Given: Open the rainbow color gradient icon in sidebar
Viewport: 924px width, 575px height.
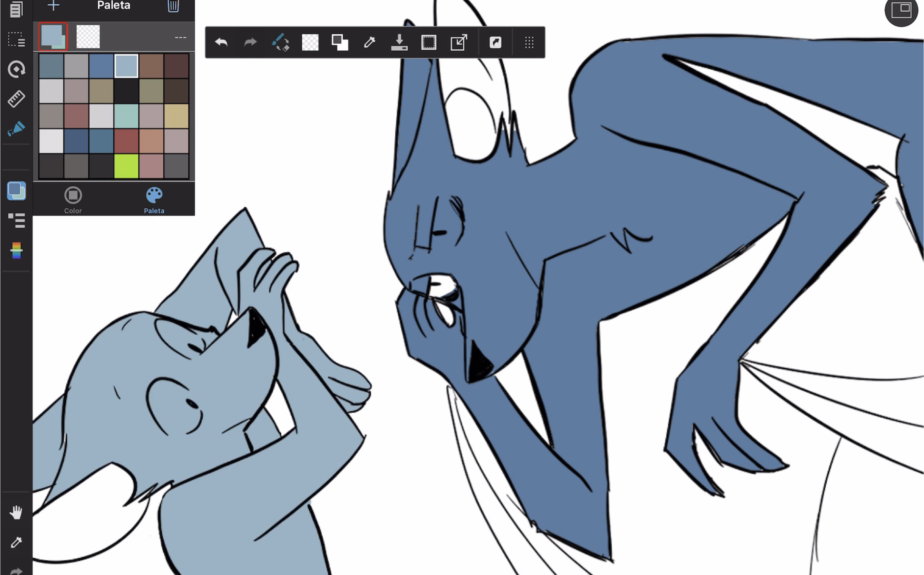Looking at the screenshot, I should point(16,251).
